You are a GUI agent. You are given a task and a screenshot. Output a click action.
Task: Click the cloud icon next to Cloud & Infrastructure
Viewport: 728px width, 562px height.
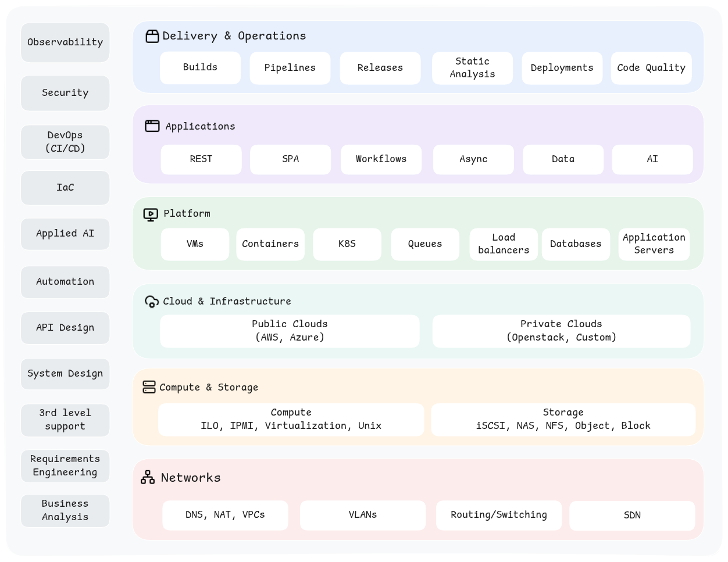(152, 302)
